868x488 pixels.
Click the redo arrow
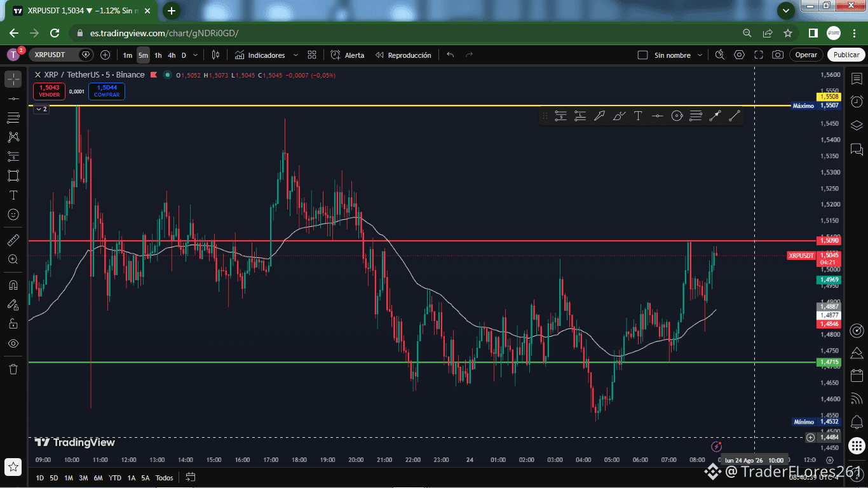pyautogui.click(x=470, y=55)
